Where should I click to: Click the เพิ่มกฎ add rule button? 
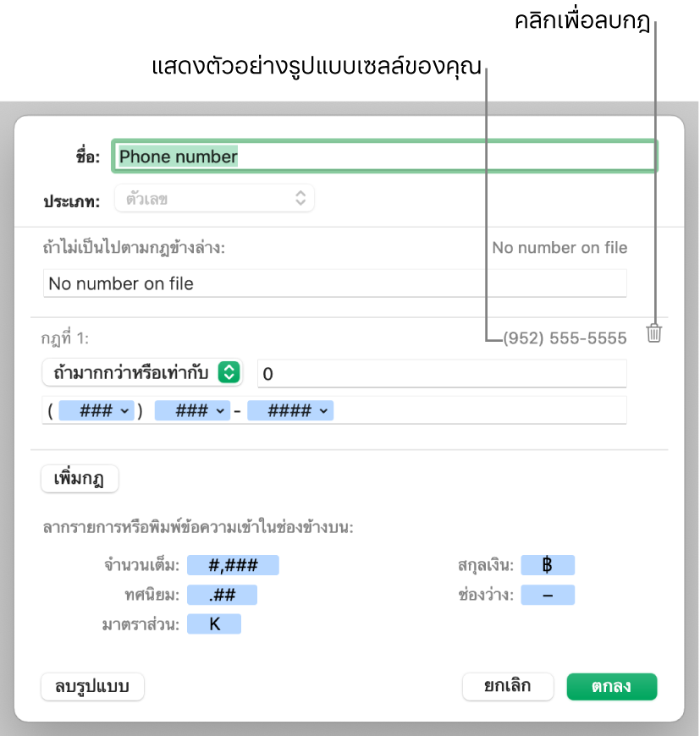[80, 479]
